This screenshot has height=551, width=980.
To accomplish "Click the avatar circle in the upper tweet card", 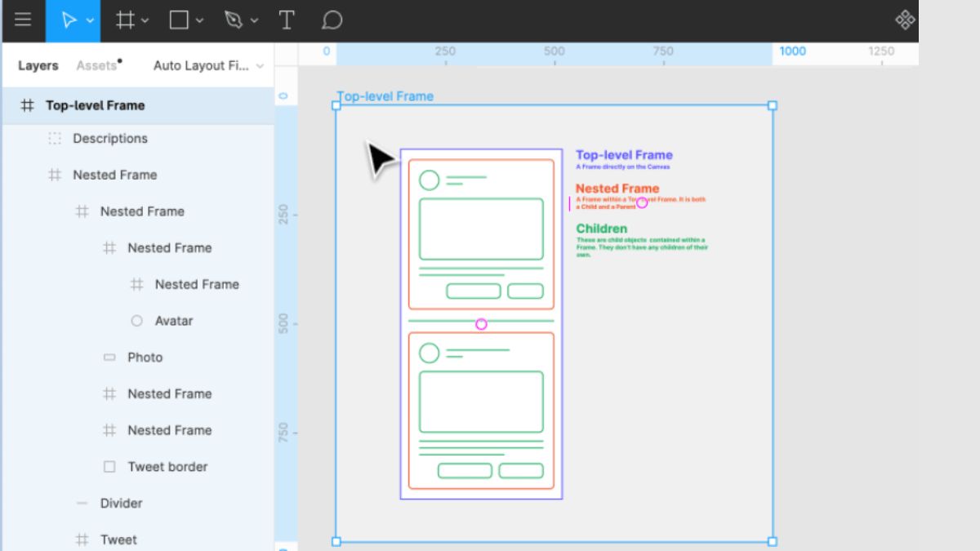I will pos(429,180).
